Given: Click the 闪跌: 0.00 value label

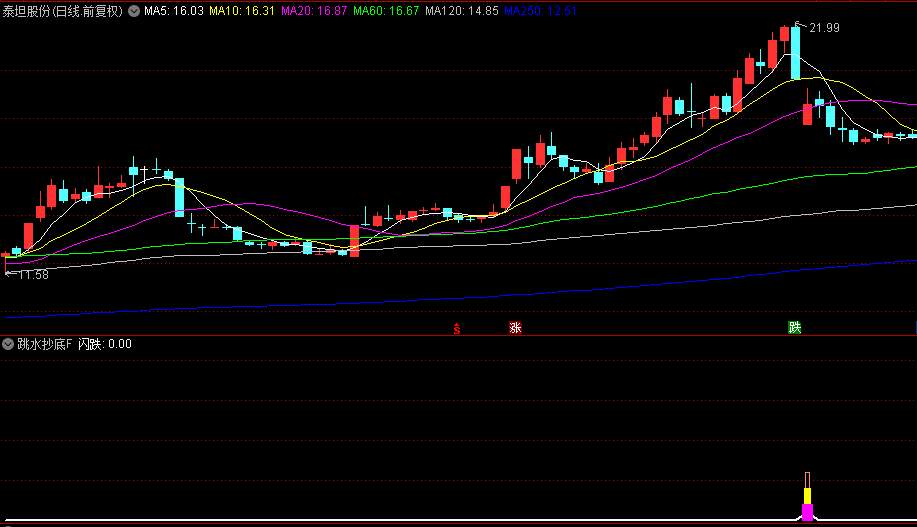Looking at the screenshot, I should [x=105, y=344].
